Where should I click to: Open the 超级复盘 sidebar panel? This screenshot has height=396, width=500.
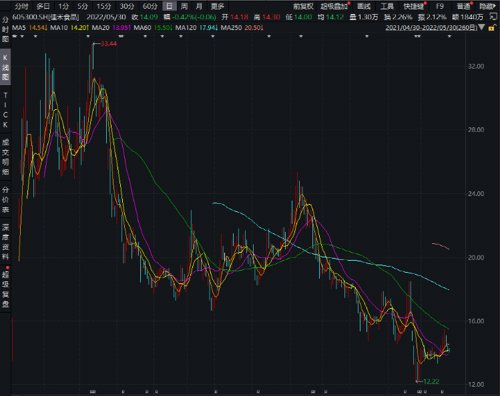5,289
